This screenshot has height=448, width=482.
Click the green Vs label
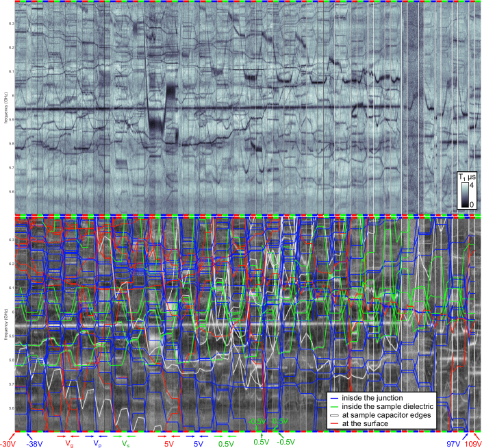coord(125,444)
